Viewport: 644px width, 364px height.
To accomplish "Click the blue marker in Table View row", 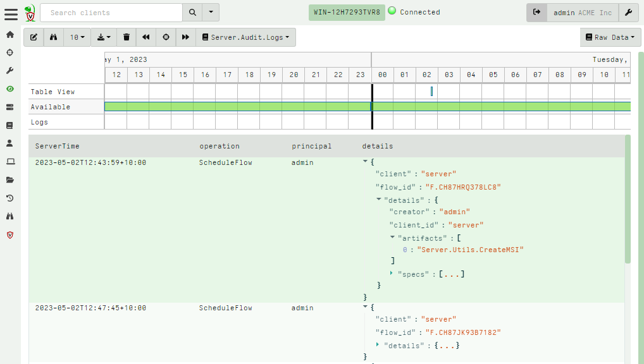I will [431, 92].
